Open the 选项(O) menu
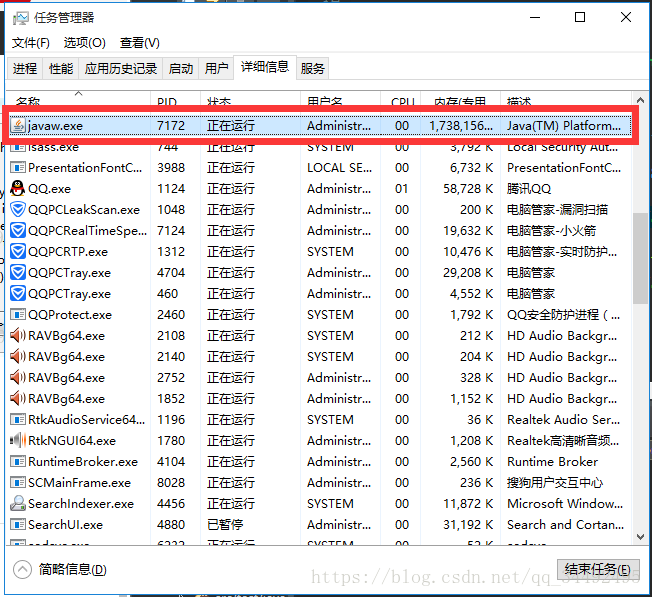Viewport: 652px width, 597px height. point(84,43)
